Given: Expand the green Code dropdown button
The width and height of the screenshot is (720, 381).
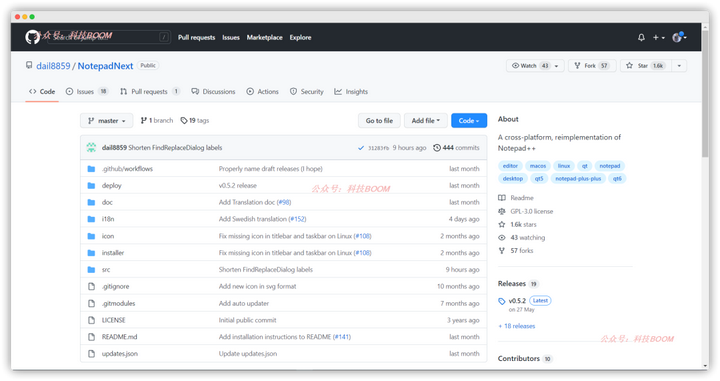Looking at the screenshot, I should point(469,121).
